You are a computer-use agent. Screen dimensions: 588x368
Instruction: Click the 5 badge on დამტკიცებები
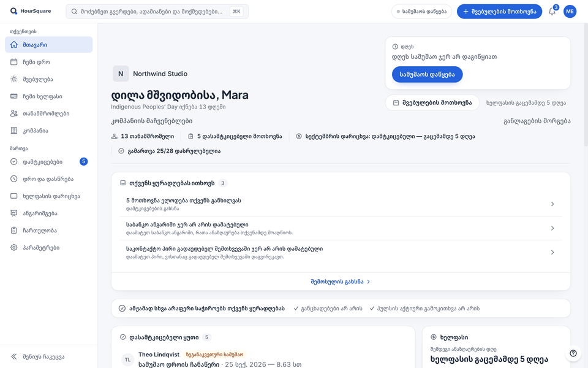coord(84,161)
